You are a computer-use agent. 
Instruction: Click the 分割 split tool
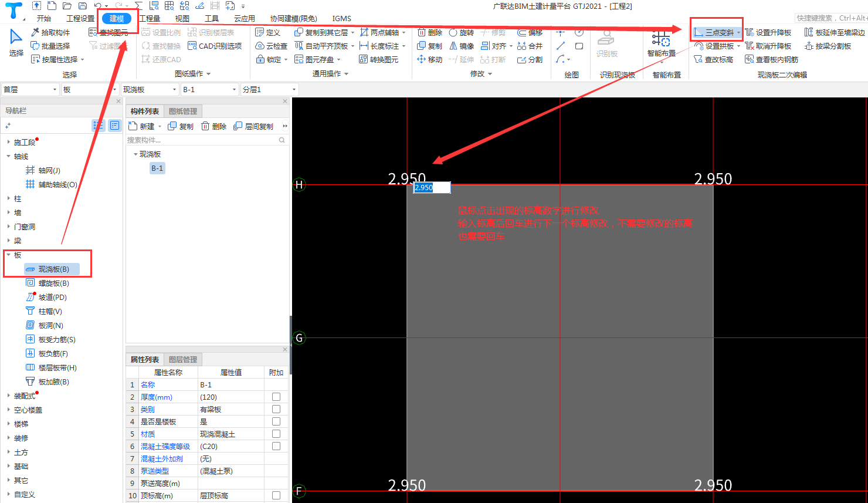coord(530,59)
